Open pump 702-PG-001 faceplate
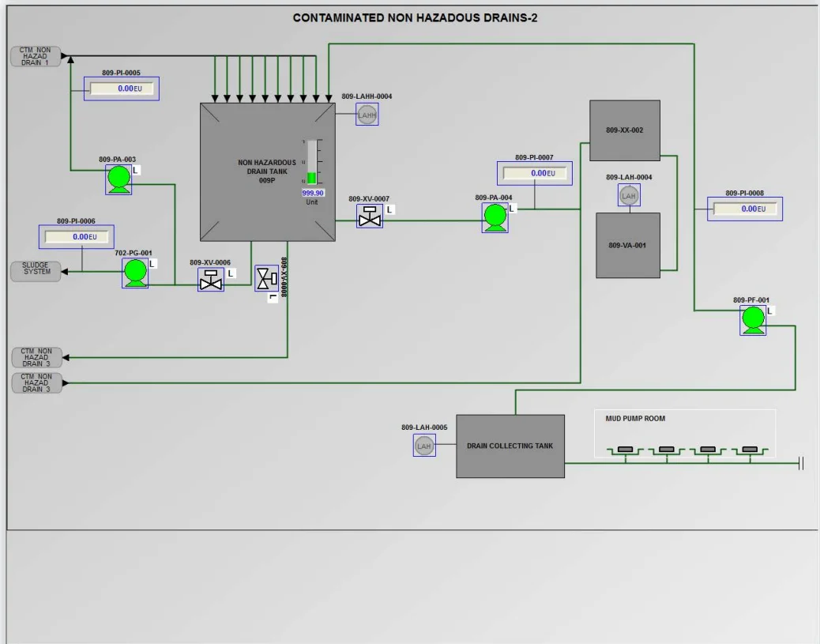This screenshot has width=820, height=644. [134, 273]
